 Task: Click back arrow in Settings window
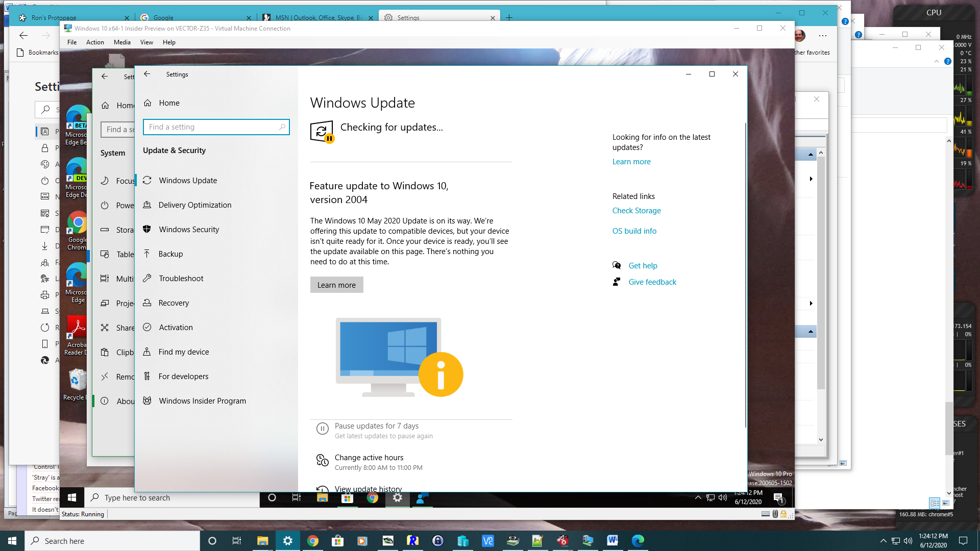(x=147, y=74)
